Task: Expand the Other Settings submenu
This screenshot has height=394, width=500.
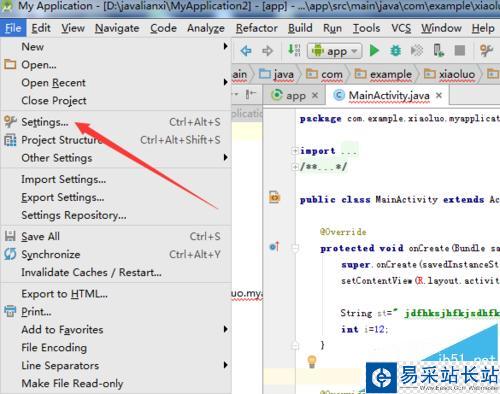Action: coord(116,158)
